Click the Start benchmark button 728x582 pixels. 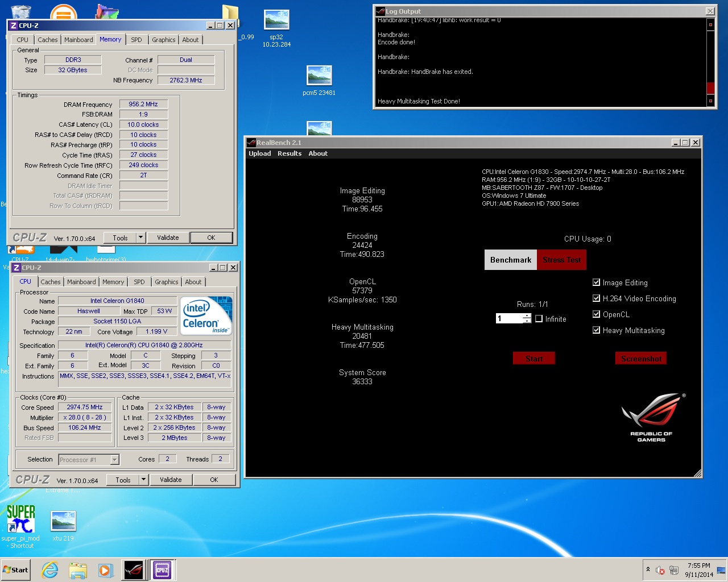[x=534, y=358]
